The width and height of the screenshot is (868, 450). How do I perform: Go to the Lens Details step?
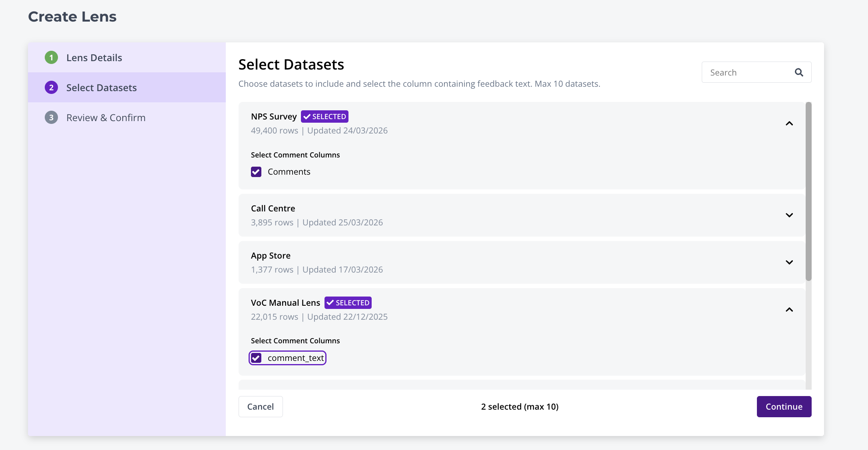coord(94,58)
